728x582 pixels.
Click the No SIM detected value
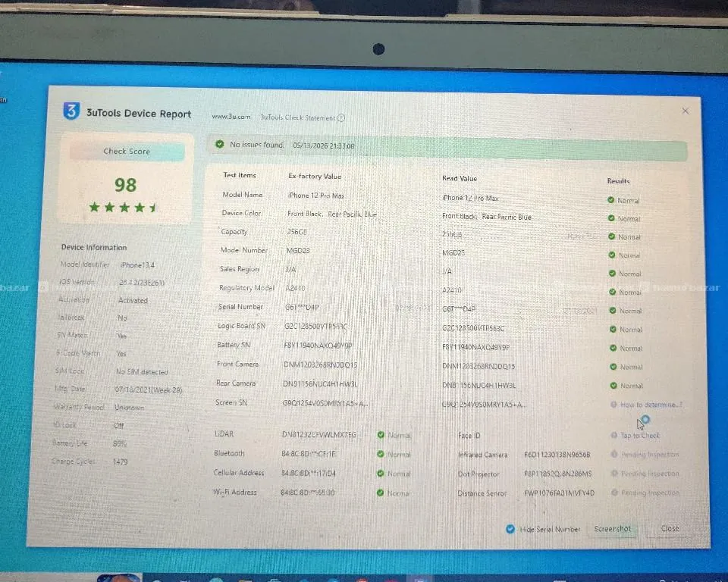click(x=142, y=372)
